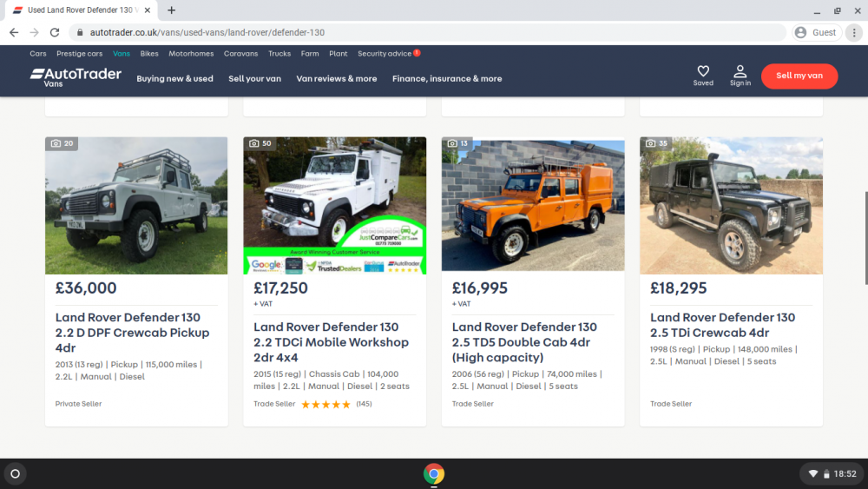
Task: Open a new browser tab
Action: [x=172, y=10]
